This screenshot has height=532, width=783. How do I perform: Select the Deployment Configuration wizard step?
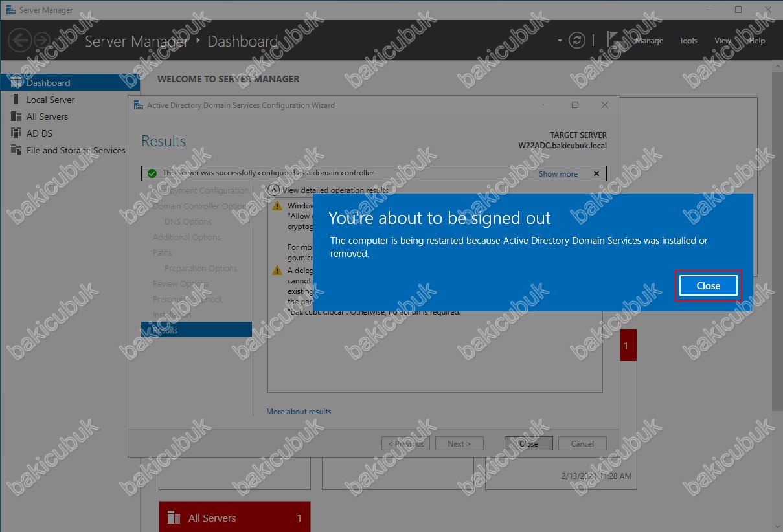[x=201, y=191]
